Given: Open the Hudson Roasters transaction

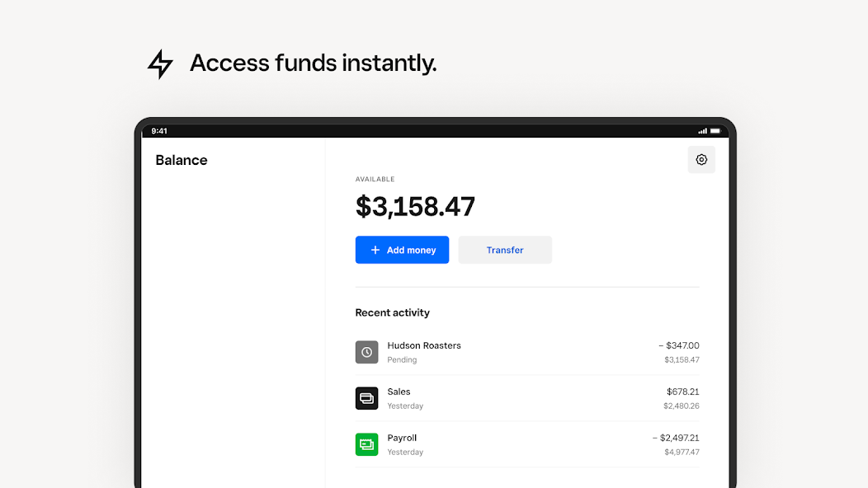Looking at the screenshot, I should click(x=424, y=345).
